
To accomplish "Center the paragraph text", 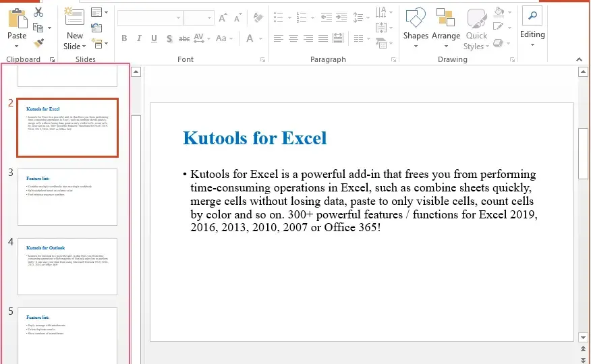I will click(x=293, y=38).
